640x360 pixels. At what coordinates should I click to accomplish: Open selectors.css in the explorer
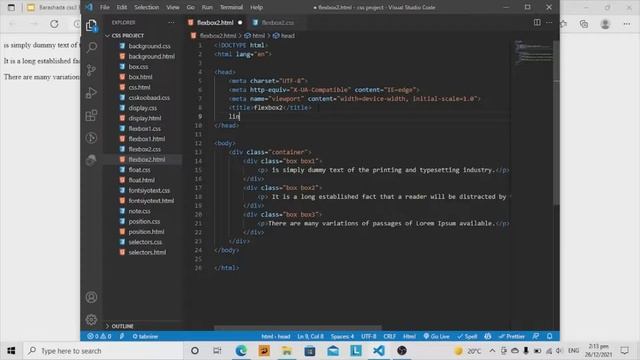click(145, 242)
